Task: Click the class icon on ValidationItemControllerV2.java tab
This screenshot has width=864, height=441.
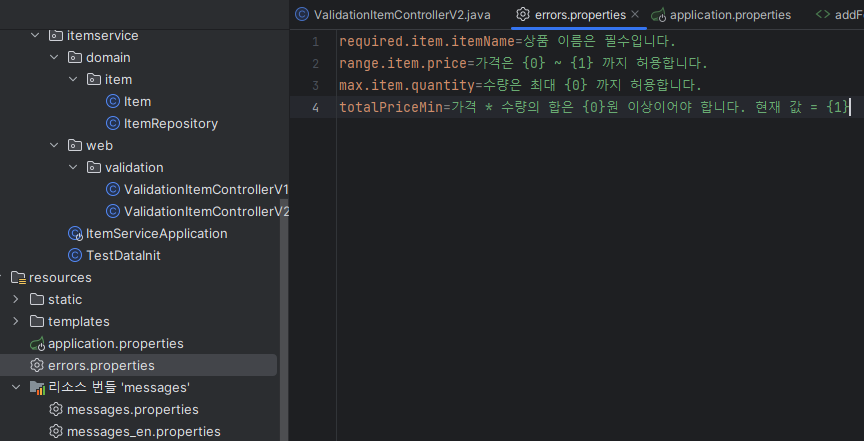Action: [302, 14]
